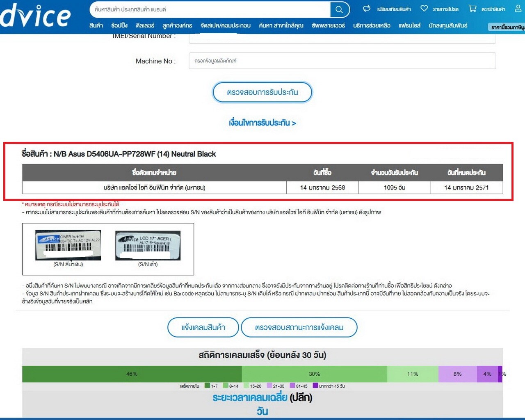The height and width of the screenshot is (420, 525).
Task: Click the ระยะเวลาเคลมเฉลี่ย (ปลีก) heading
Action: [x=262, y=397]
